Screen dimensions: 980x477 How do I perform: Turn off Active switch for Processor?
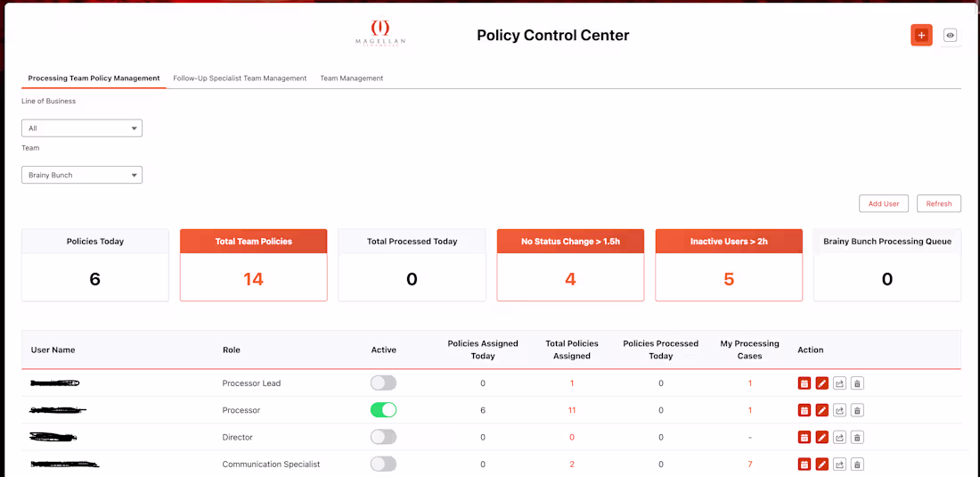click(x=383, y=410)
